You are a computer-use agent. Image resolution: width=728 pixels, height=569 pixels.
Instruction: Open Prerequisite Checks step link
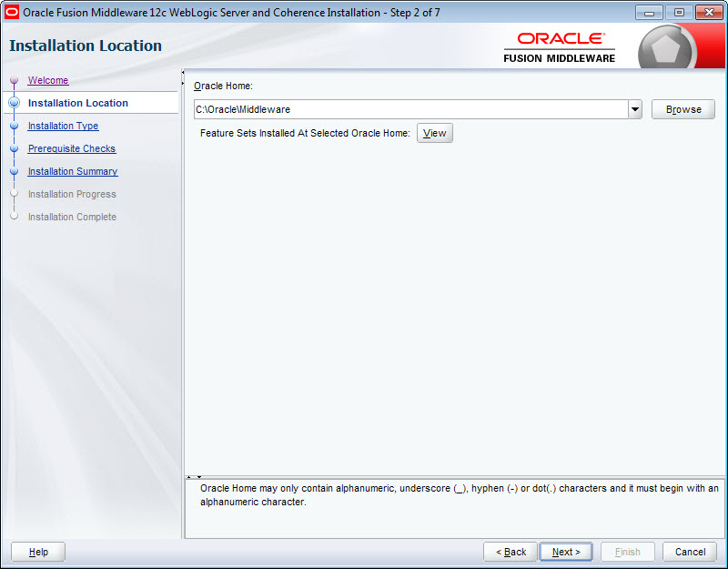[x=72, y=148]
